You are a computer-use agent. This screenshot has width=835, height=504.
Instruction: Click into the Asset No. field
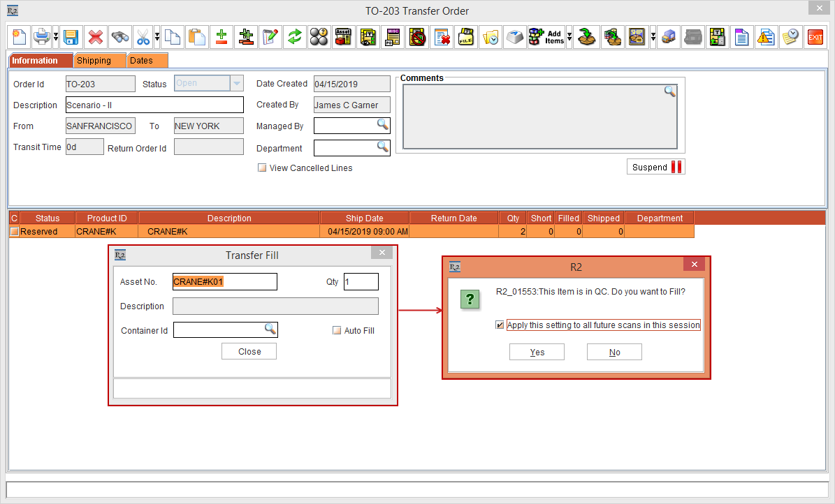[x=224, y=282]
